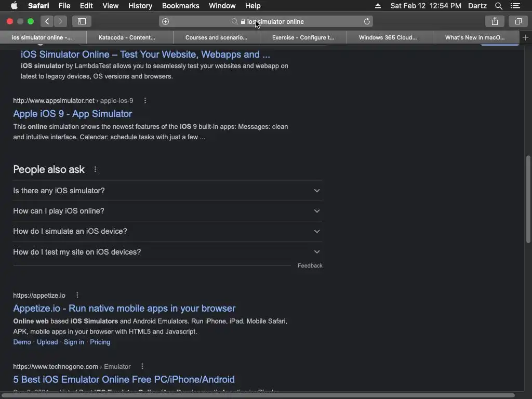Click the lock icon in address bar

[x=243, y=21]
